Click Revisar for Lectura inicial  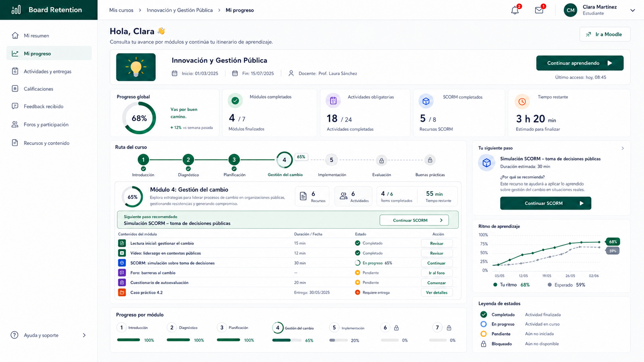(436, 243)
